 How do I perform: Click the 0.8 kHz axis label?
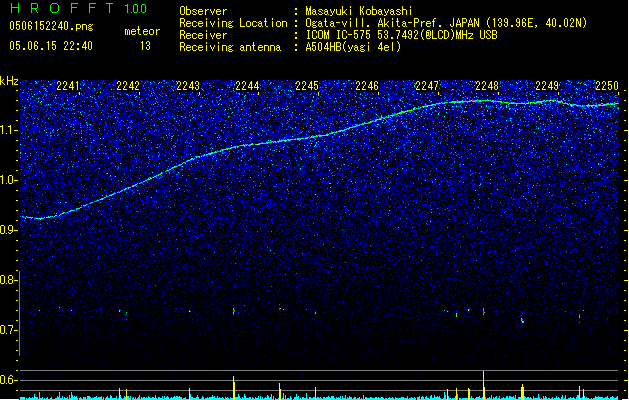(x=8, y=280)
